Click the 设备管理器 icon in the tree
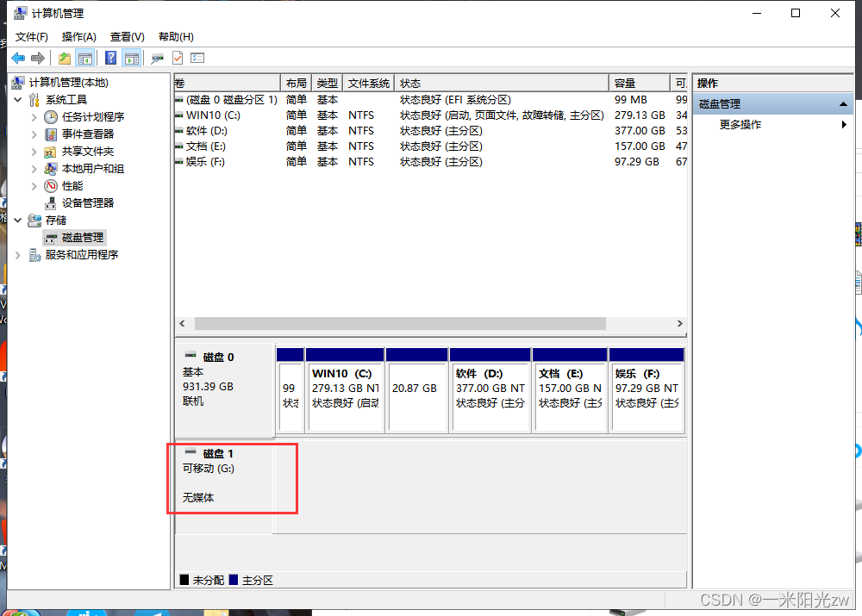 [51, 203]
